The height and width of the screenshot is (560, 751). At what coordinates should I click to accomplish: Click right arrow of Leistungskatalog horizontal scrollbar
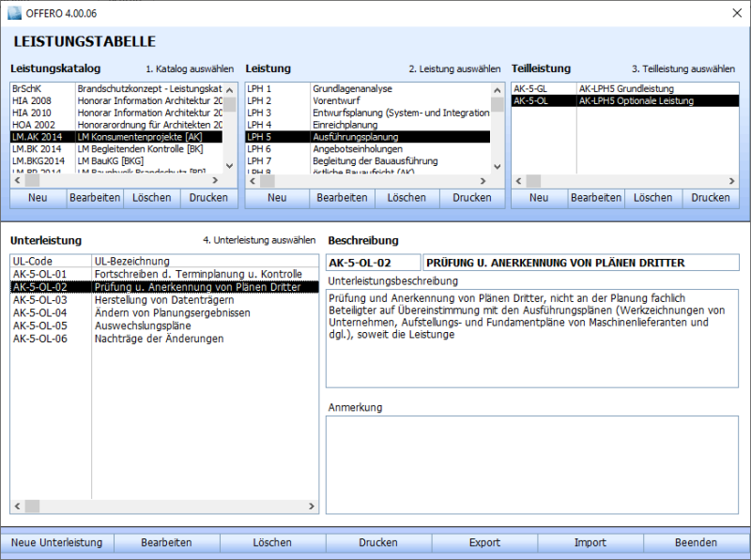click(215, 180)
